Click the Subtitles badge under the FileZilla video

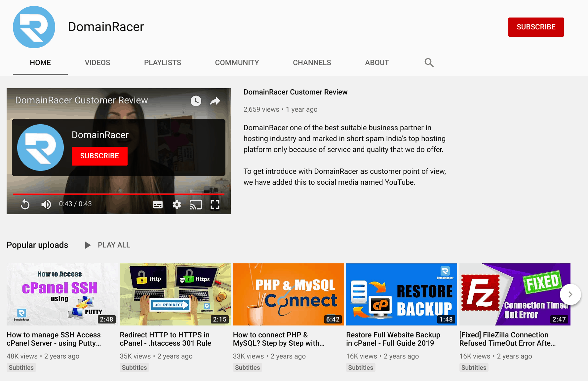[x=474, y=368]
